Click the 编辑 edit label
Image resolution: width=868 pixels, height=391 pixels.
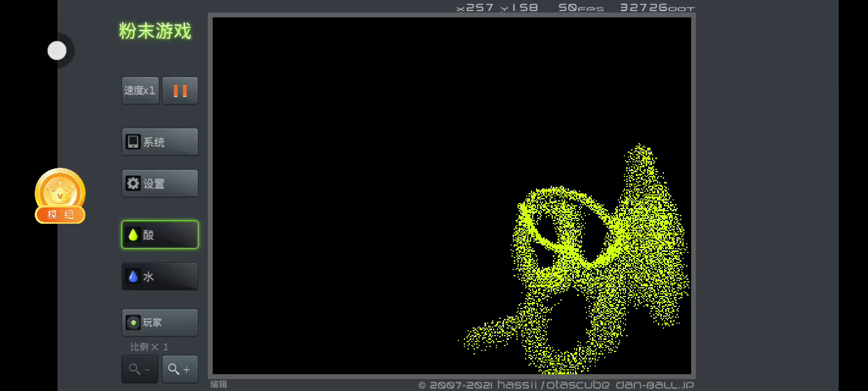(x=219, y=384)
